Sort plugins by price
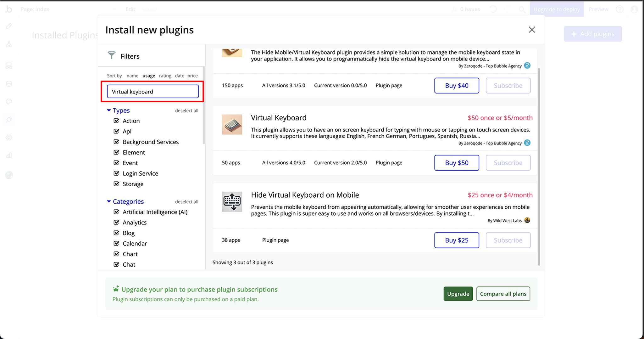The width and height of the screenshot is (644, 339). coord(192,76)
